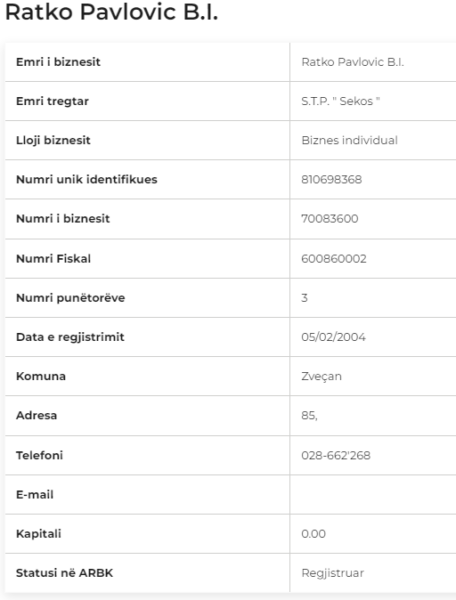
Task: Click the Regjistruar status value
Action: tap(332, 573)
